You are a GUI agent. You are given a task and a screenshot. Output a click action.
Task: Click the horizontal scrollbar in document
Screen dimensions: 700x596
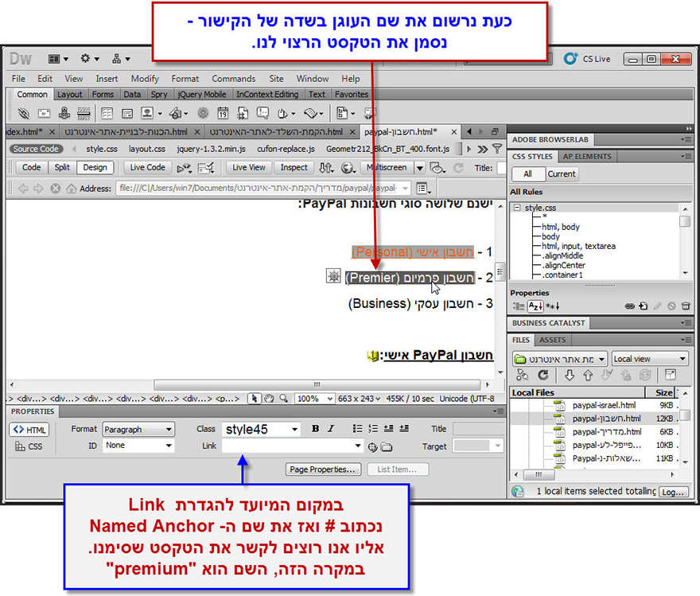317,384
